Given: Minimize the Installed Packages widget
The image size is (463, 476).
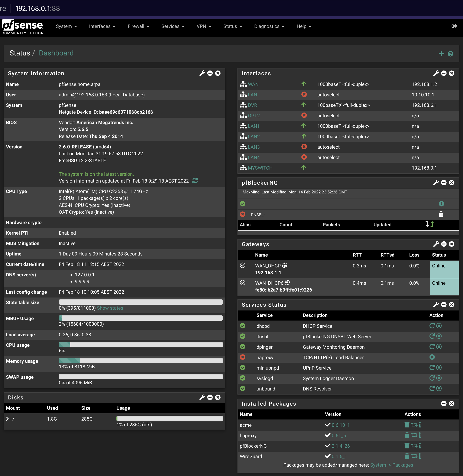Looking at the screenshot, I should coord(444,403).
